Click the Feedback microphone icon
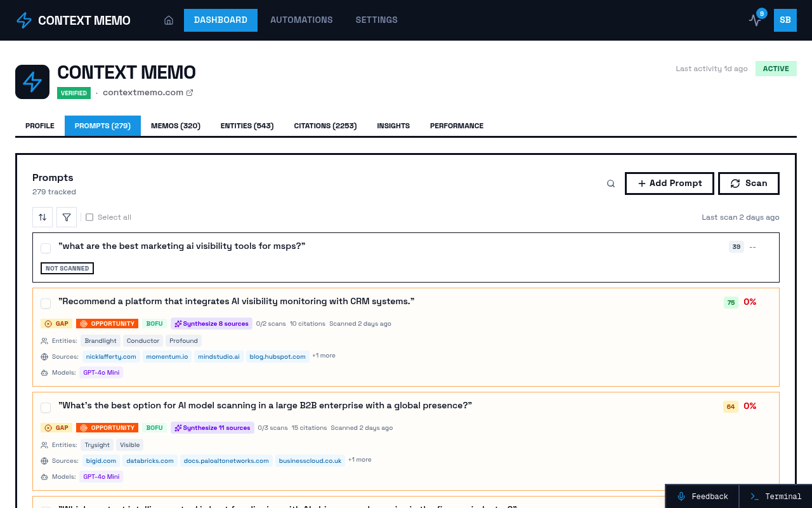This screenshot has height=508, width=812. click(x=681, y=497)
